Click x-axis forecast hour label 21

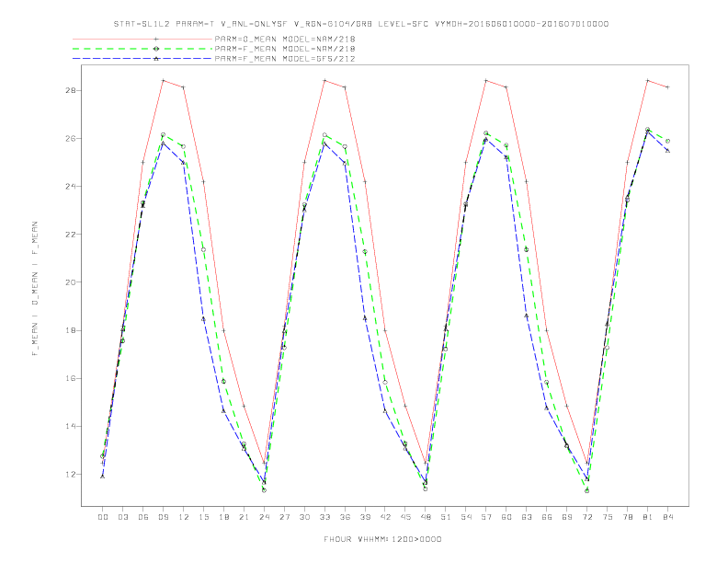coord(244,517)
